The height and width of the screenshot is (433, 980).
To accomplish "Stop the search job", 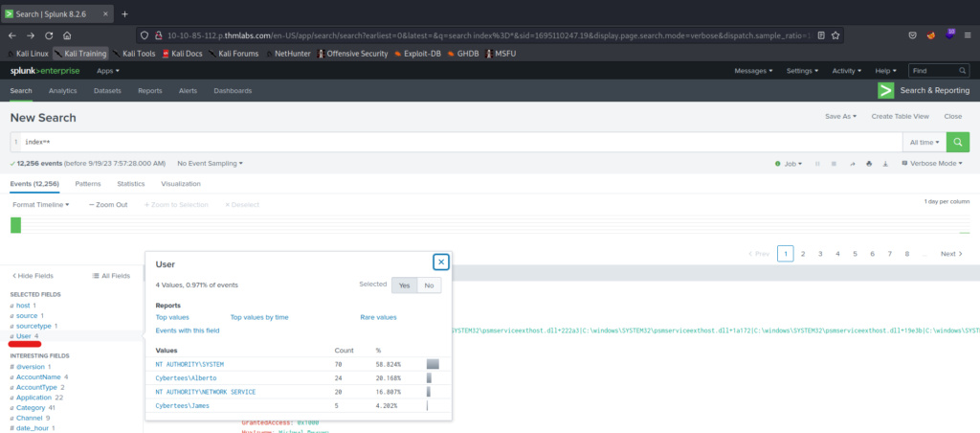I will pyautogui.click(x=834, y=163).
